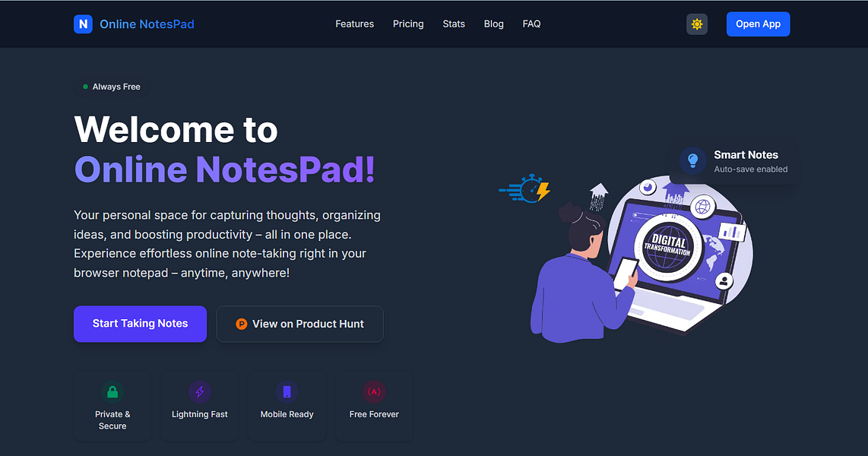Click the Lightning Fast bolt icon
The width and height of the screenshot is (868, 456).
pyautogui.click(x=199, y=391)
